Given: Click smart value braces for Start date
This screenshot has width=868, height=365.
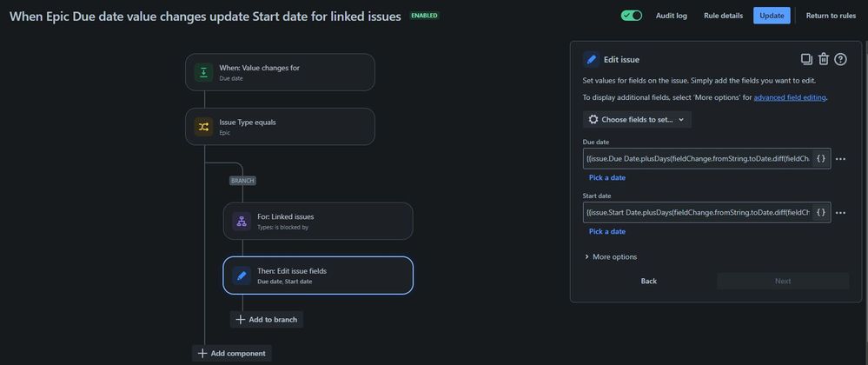Looking at the screenshot, I should (821, 212).
